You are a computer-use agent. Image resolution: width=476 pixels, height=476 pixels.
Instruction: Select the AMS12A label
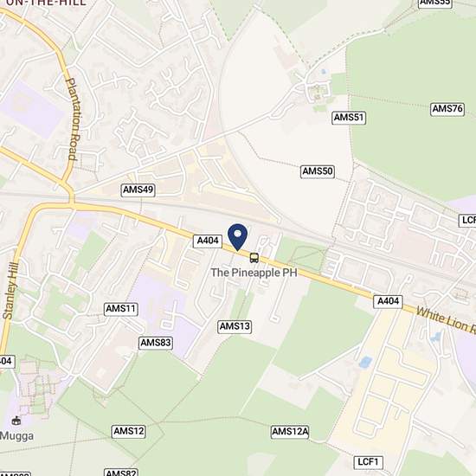(x=290, y=432)
